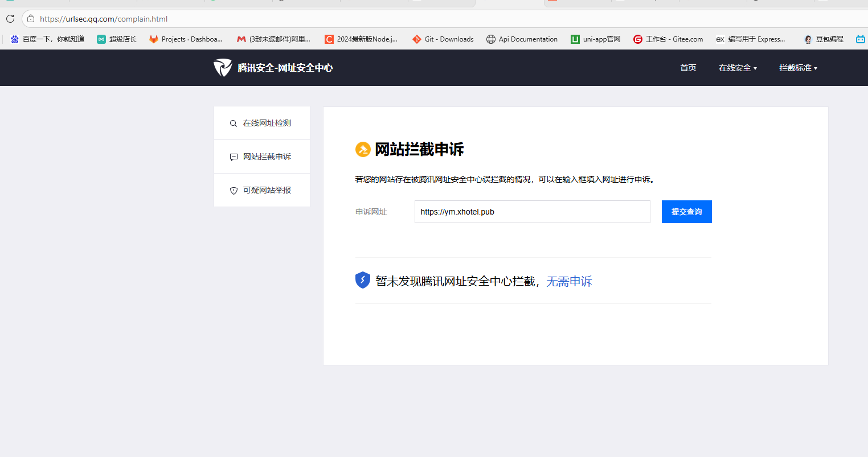Click the 腾讯安全-网址安全中心 title
Viewport: 868px width, 457px height.
click(x=285, y=68)
